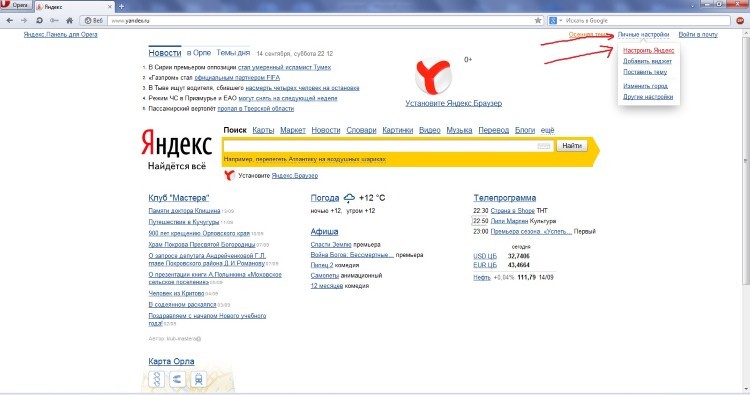
Task: Click the Веб security badge
Action: click(x=93, y=21)
